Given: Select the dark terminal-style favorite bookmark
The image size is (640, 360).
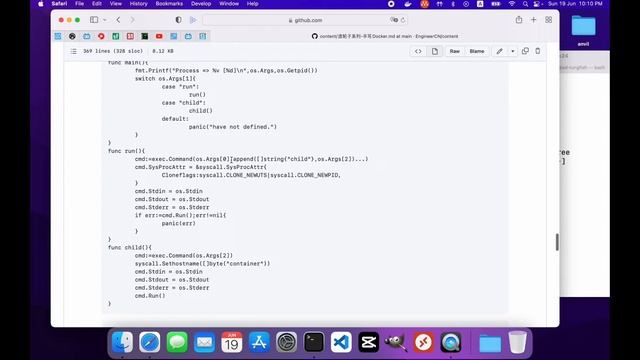Looking at the screenshot, I should point(144,36).
